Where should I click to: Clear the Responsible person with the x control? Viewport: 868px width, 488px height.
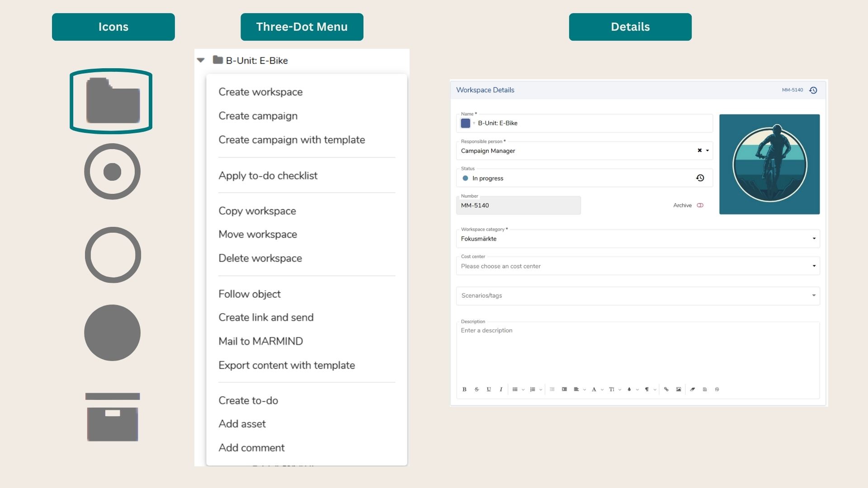point(699,150)
